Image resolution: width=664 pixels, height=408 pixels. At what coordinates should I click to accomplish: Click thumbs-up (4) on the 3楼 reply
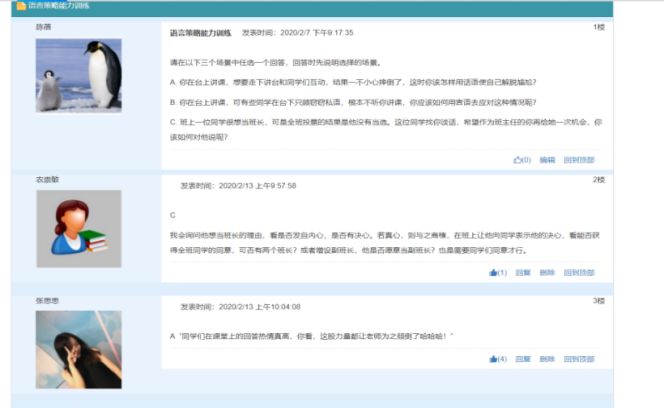tap(498, 359)
